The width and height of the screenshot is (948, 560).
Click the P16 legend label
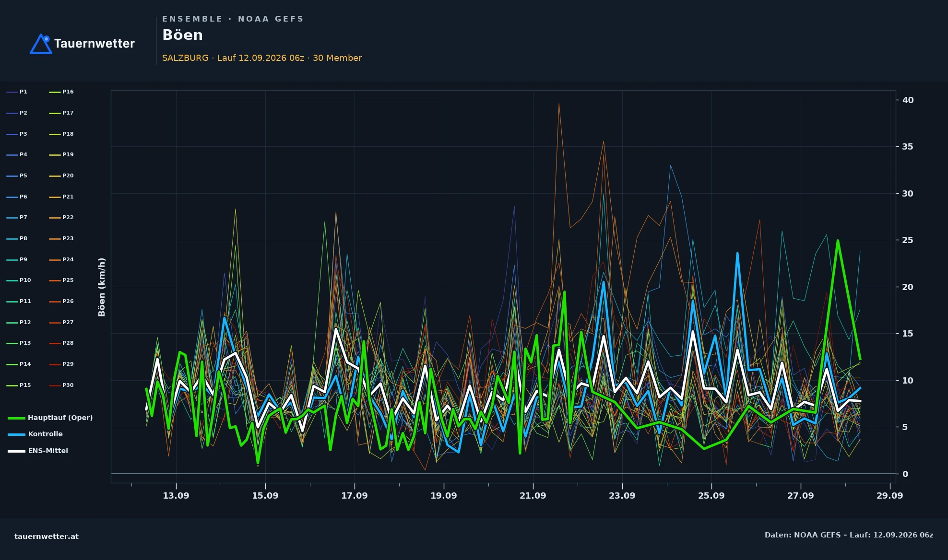click(68, 92)
